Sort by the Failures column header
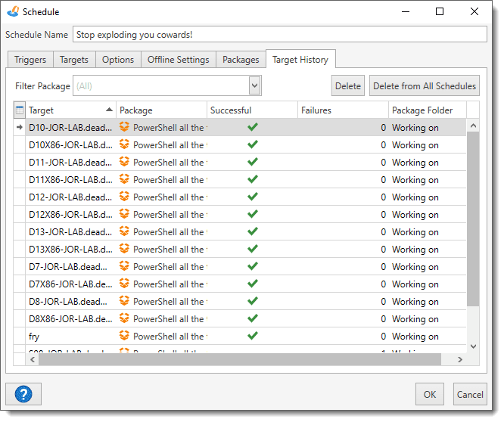 pos(343,110)
